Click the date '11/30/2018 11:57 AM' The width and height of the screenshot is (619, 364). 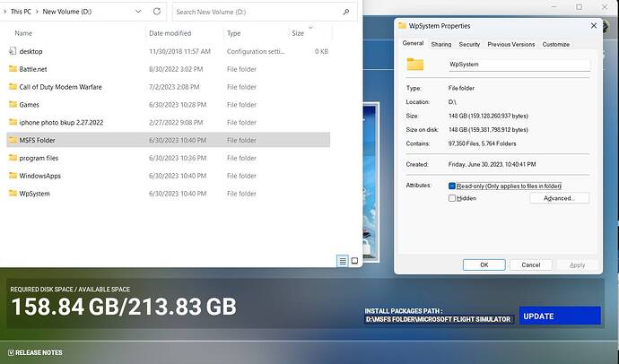click(179, 51)
